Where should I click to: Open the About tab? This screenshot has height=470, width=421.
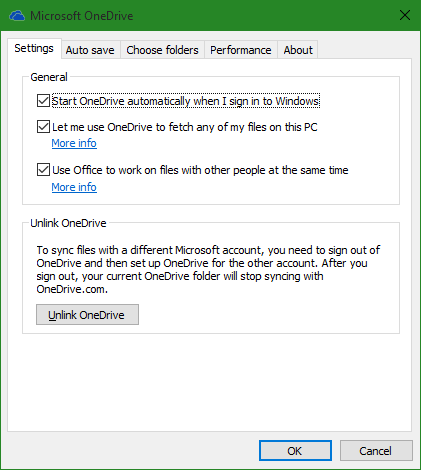tap(298, 50)
